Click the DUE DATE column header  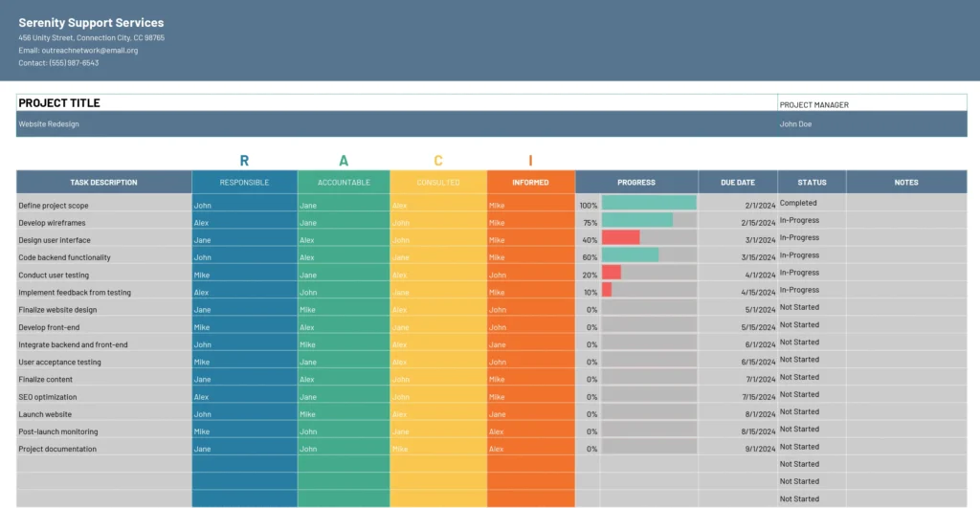pos(737,183)
